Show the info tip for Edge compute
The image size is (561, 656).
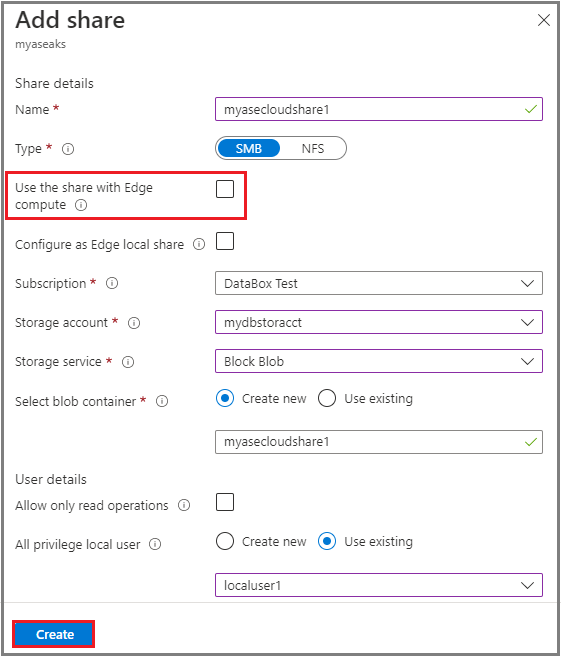81,205
